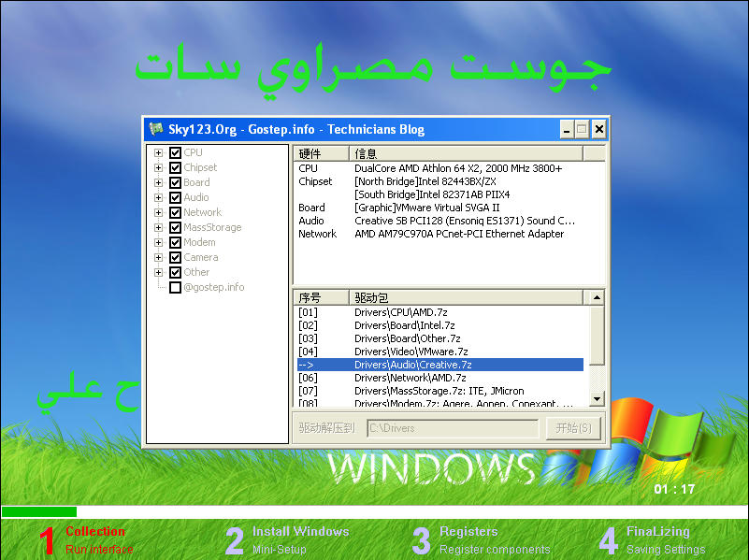Check the @gostep.info checkbox
The height and width of the screenshot is (560, 749).
(x=175, y=287)
